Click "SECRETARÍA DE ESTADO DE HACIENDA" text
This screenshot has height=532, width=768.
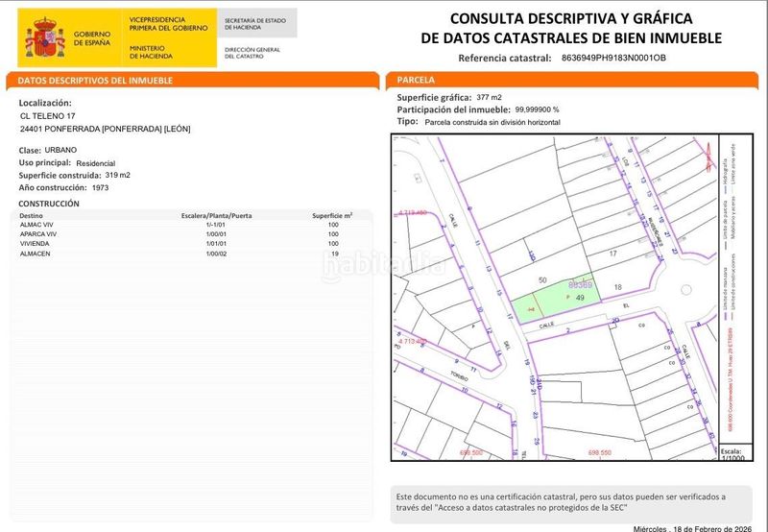[x=254, y=24]
